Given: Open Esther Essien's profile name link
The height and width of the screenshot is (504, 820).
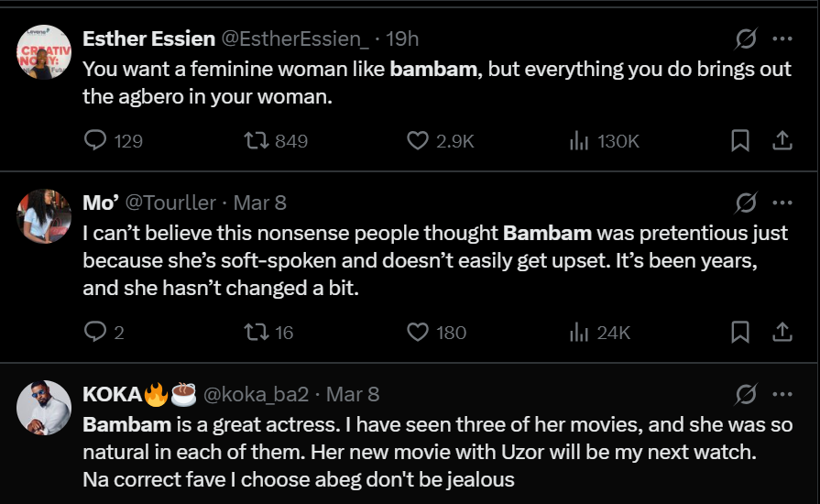Looking at the screenshot, I should [148, 38].
